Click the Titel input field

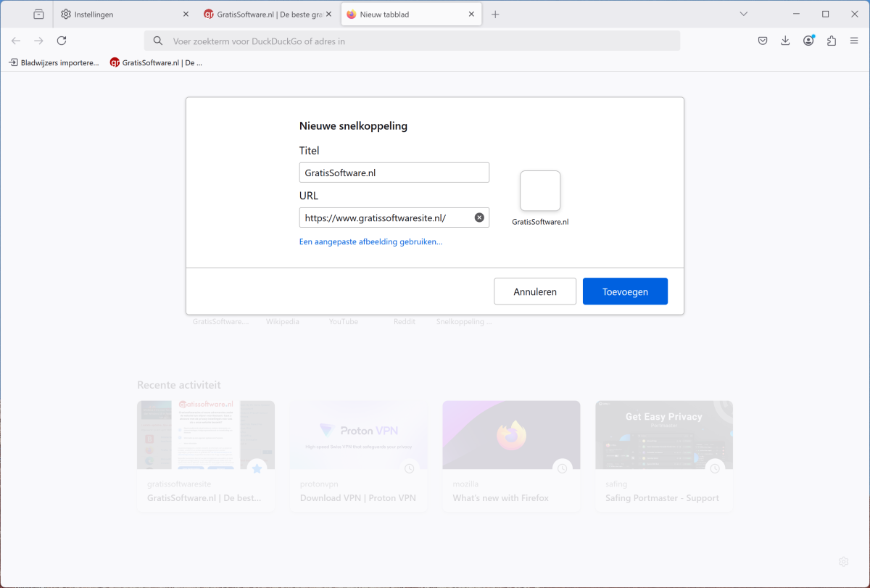(x=394, y=173)
